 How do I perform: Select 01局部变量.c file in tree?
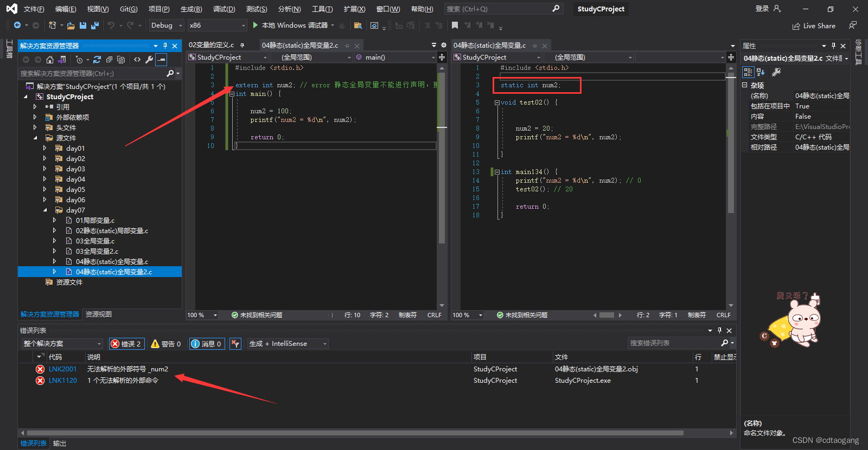click(95, 221)
